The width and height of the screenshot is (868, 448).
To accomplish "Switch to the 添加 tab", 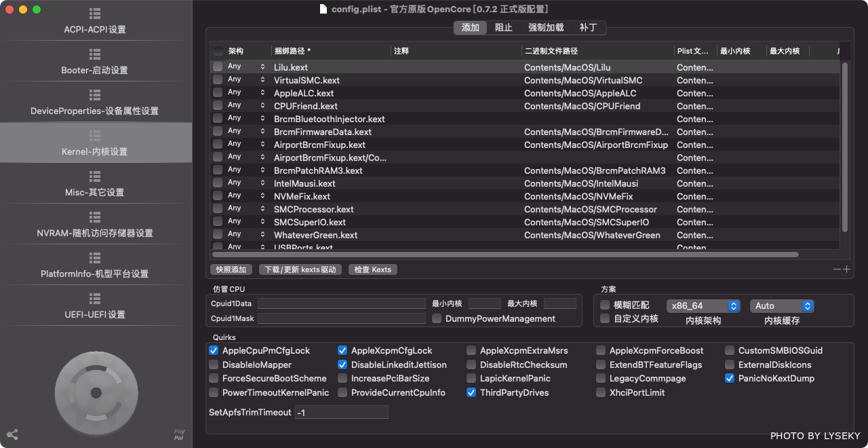I will (x=471, y=28).
